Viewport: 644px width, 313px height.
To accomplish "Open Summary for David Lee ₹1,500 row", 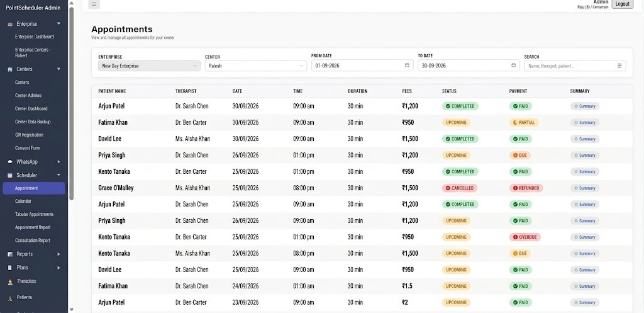I will (x=585, y=139).
